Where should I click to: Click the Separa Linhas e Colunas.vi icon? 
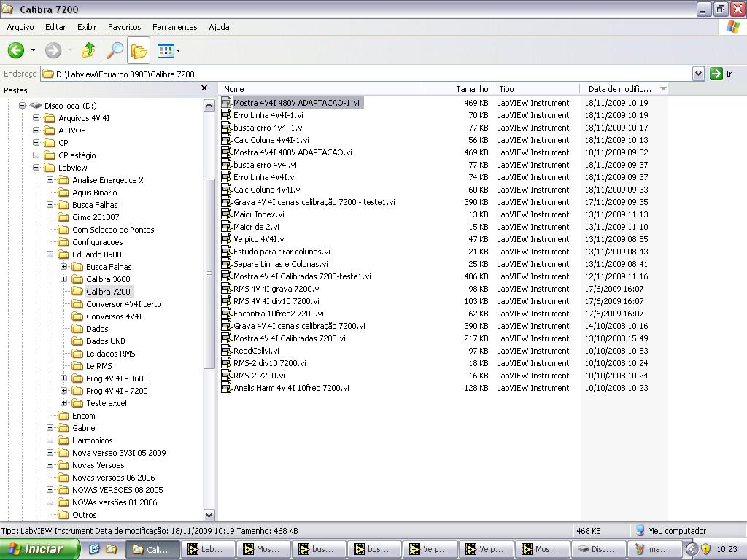[226, 264]
